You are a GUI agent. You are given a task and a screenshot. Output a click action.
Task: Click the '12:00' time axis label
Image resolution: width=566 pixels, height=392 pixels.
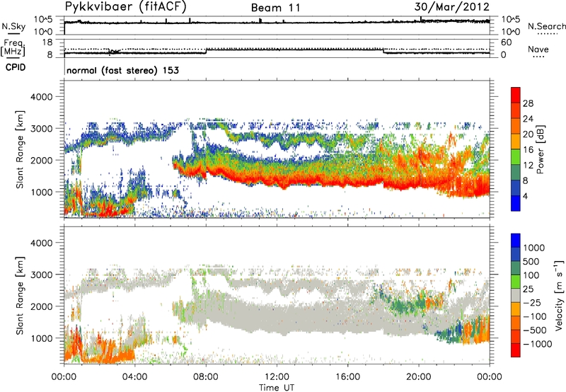click(x=277, y=377)
